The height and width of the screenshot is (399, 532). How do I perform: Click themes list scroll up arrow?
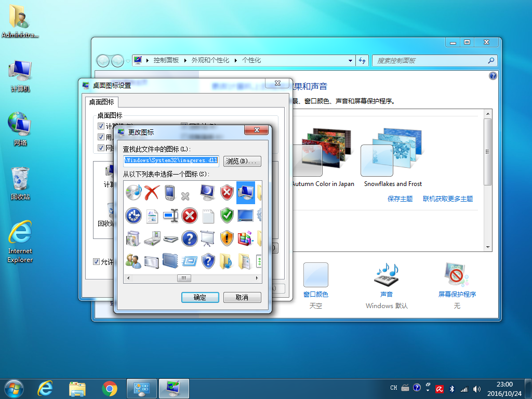488,114
